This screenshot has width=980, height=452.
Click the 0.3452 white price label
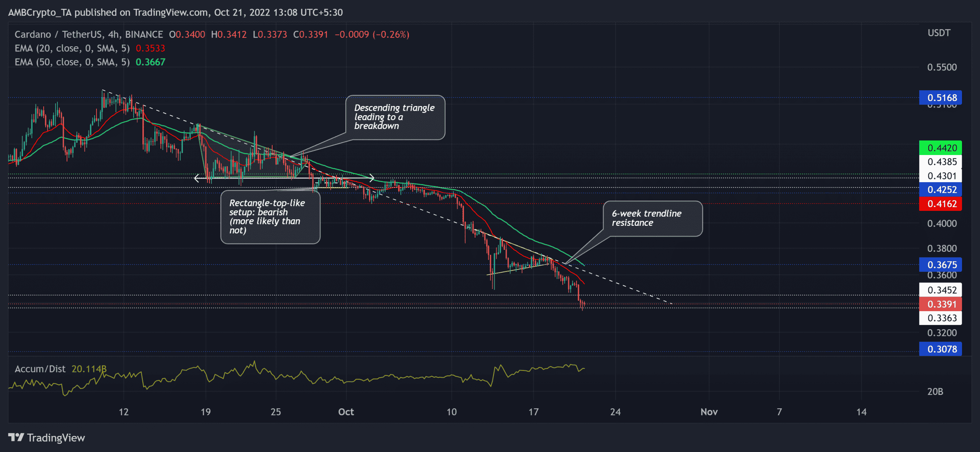point(941,290)
